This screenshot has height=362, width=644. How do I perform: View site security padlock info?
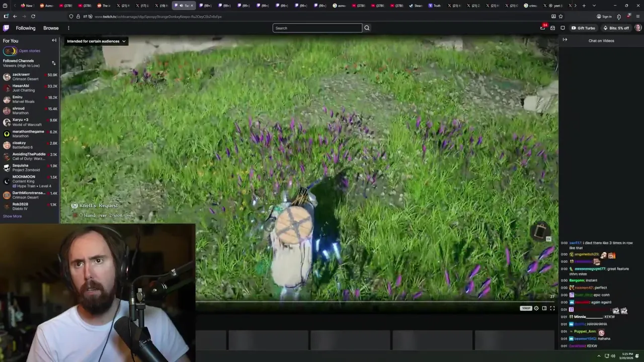[78, 17]
